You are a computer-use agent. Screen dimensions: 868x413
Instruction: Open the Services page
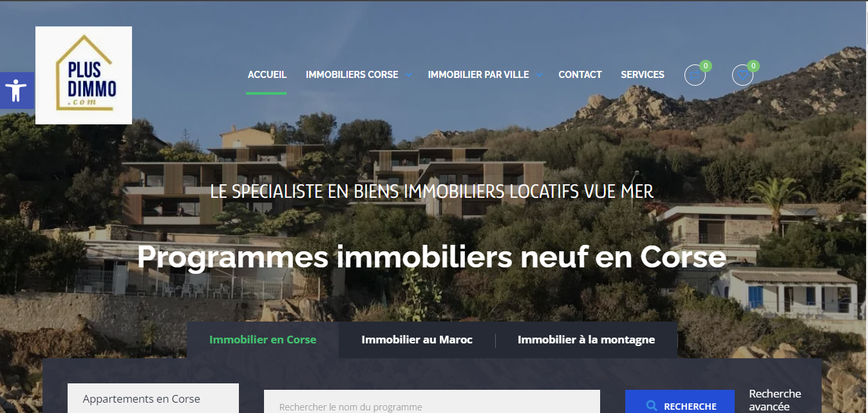coord(643,75)
